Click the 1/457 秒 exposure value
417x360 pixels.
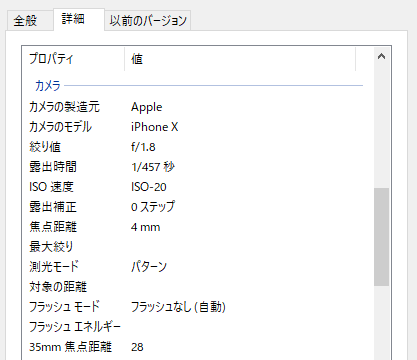pos(153,167)
